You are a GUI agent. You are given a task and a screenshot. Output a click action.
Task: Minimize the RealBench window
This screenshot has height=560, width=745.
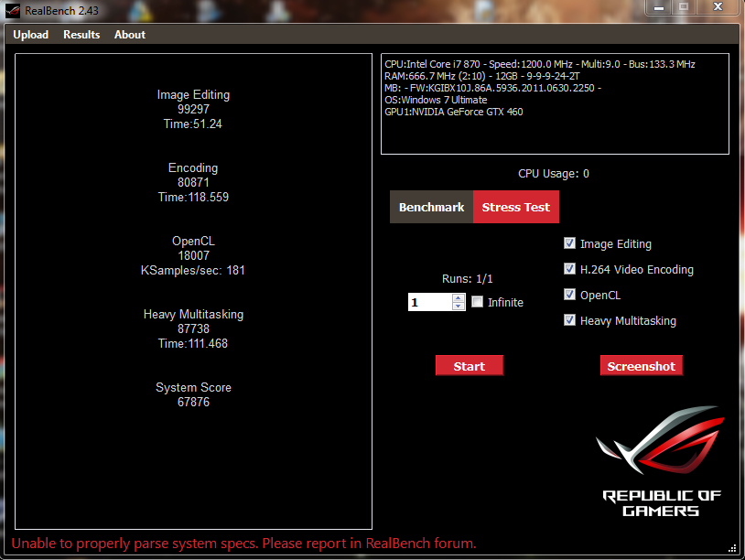pos(657,7)
